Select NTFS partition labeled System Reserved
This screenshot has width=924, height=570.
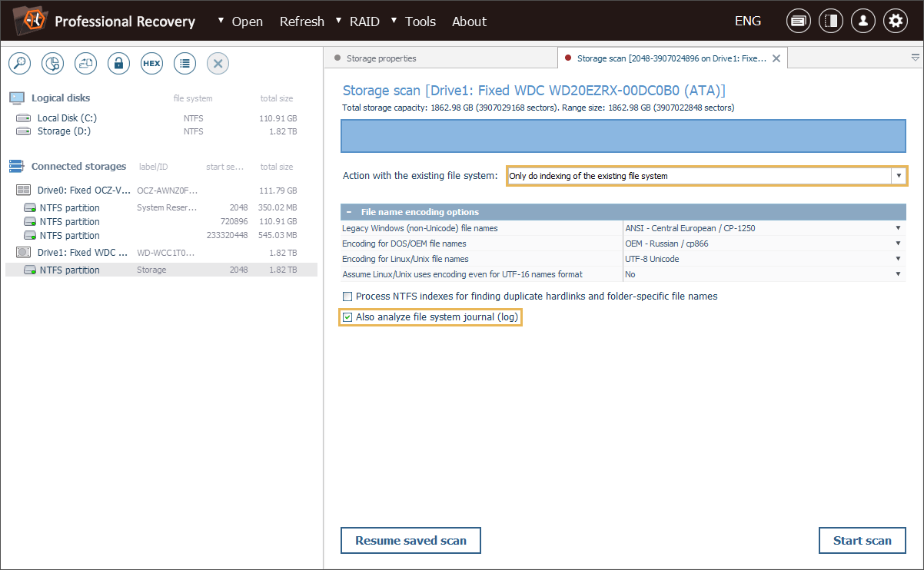click(161, 208)
